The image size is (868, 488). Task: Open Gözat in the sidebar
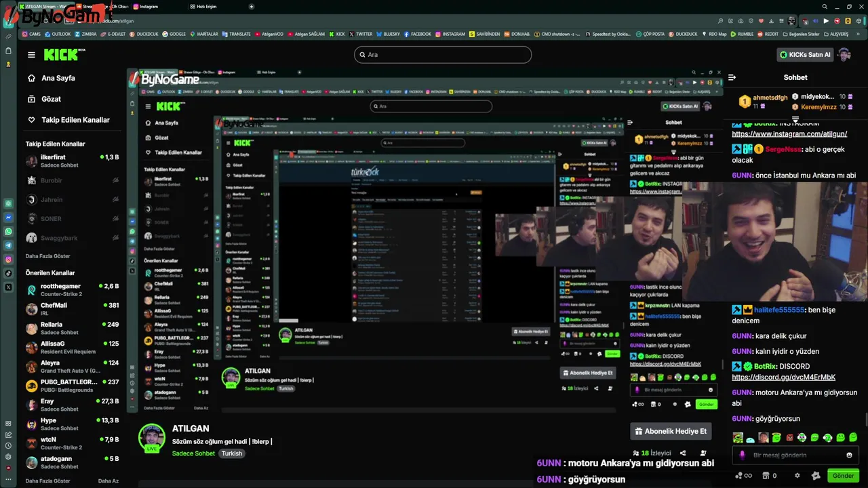(x=44, y=99)
